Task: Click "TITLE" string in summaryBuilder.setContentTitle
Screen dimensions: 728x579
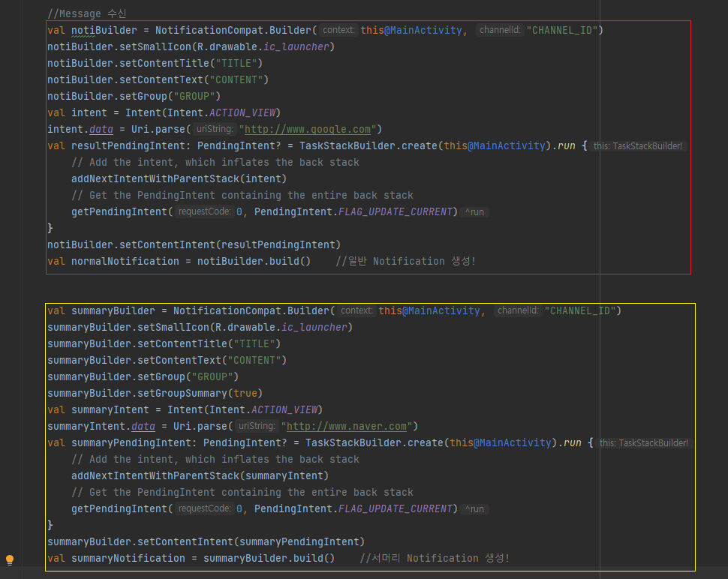Action: [x=254, y=344]
